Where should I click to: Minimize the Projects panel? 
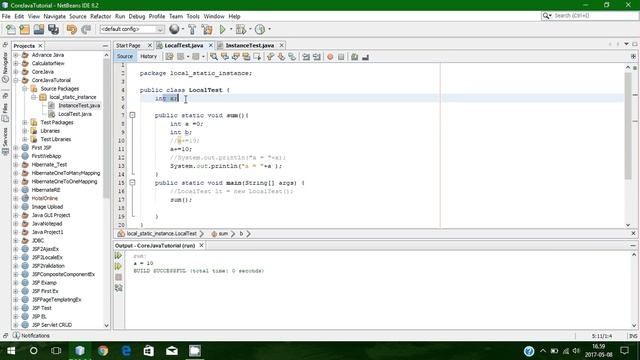coord(105,46)
